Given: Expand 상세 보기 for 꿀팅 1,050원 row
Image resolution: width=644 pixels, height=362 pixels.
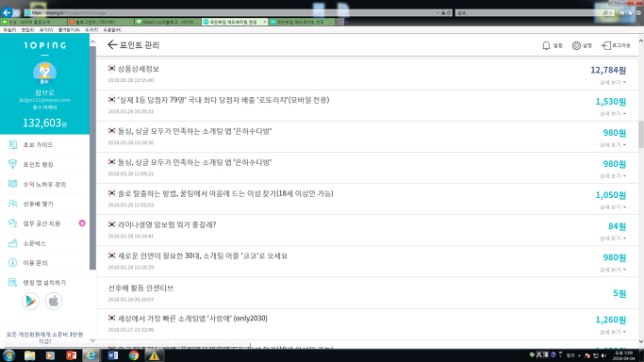Looking at the screenshot, I should (613, 207).
